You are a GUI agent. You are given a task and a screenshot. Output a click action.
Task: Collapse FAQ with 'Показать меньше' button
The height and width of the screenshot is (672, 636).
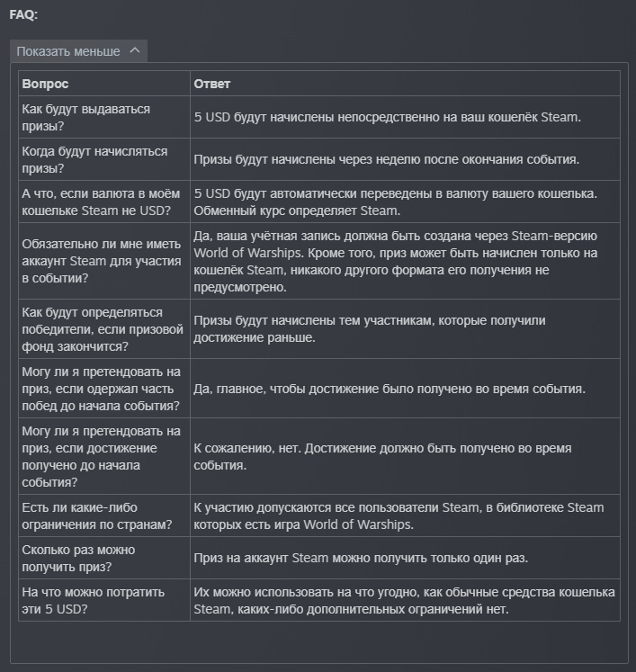(x=78, y=51)
